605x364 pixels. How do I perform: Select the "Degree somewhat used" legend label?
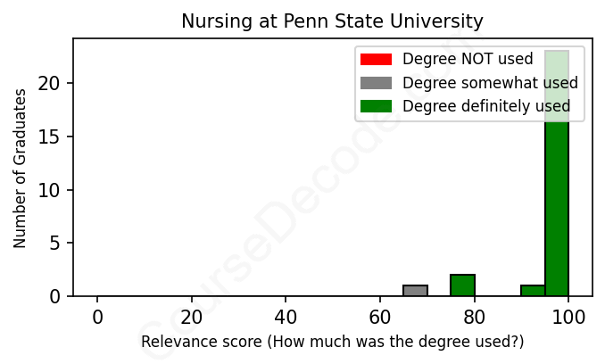pyautogui.click(x=490, y=83)
